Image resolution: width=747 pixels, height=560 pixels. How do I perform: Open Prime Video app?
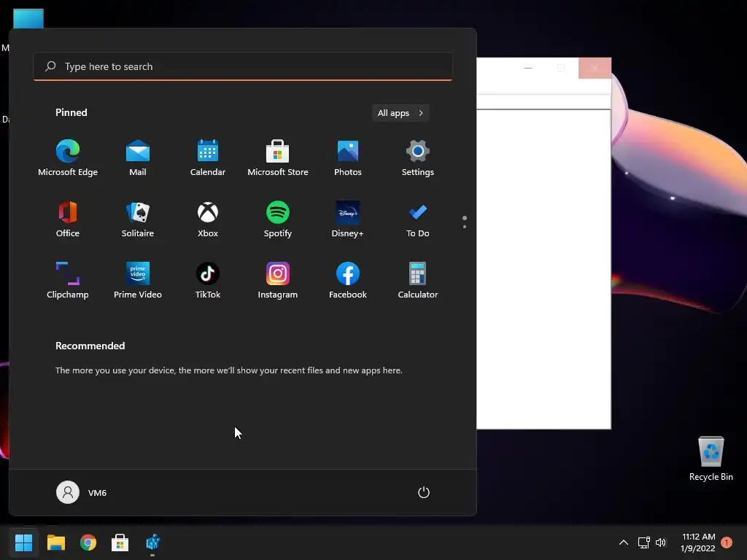coord(138,281)
